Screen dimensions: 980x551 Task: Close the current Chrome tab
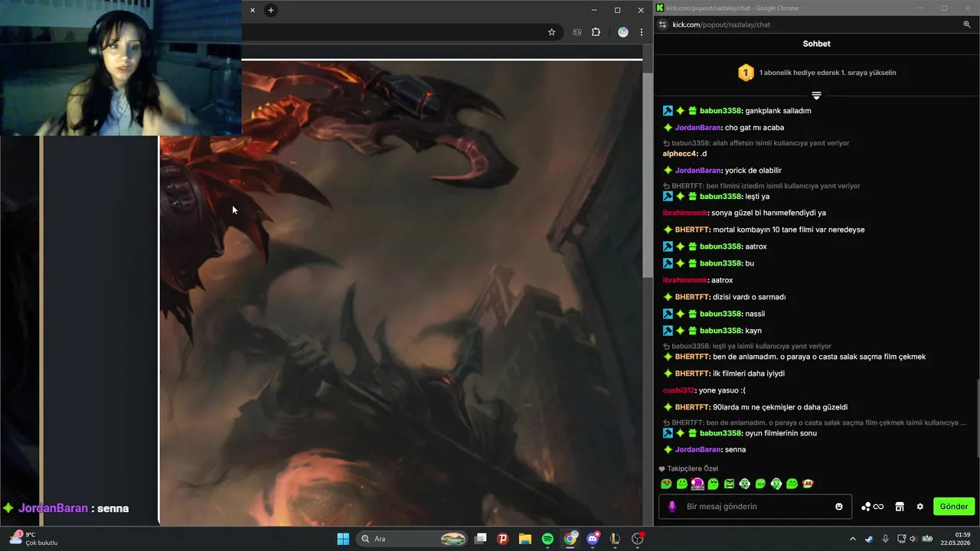pos(252,10)
